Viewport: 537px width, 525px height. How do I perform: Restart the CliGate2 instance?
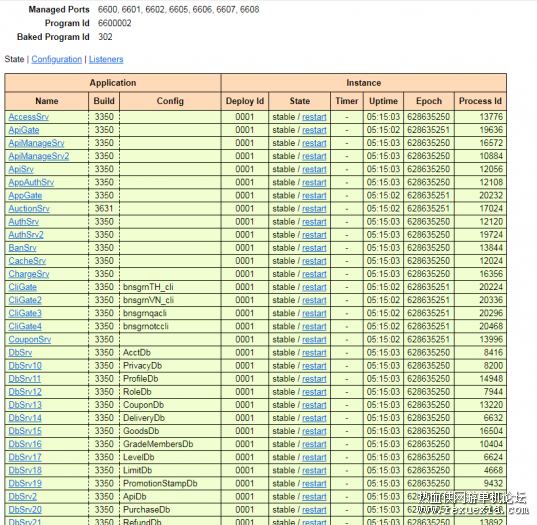pyautogui.click(x=314, y=300)
